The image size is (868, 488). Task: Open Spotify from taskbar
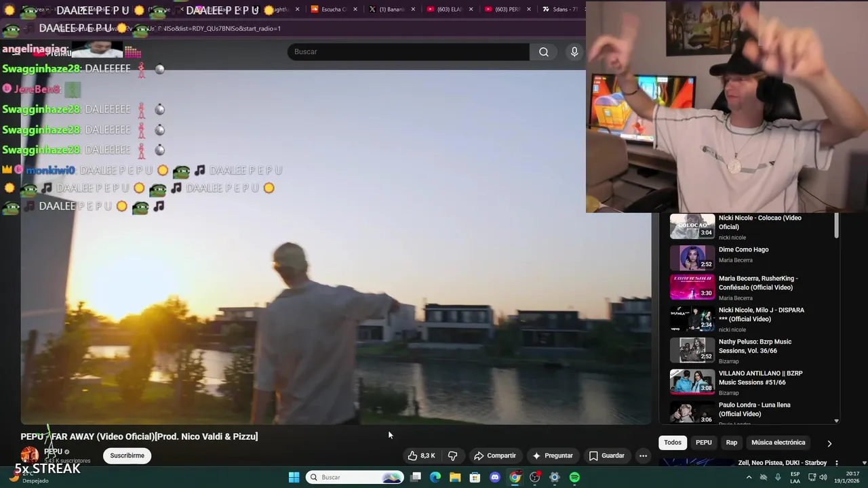tap(574, 477)
